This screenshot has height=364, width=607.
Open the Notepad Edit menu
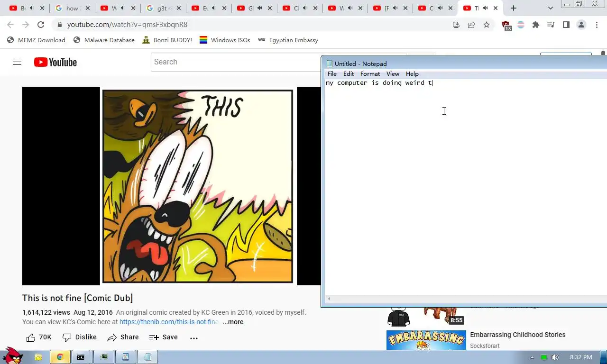pyautogui.click(x=349, y=74)
